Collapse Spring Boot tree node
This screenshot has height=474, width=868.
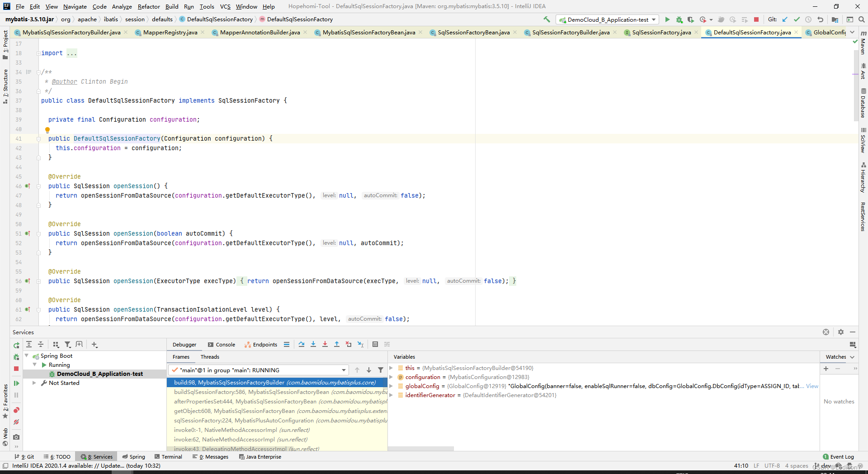(27, 356)
